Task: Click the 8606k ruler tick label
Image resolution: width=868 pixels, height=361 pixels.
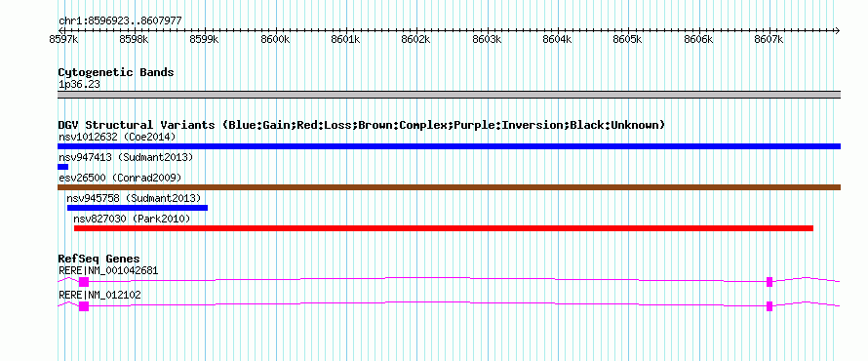Action: click(698, 39)
